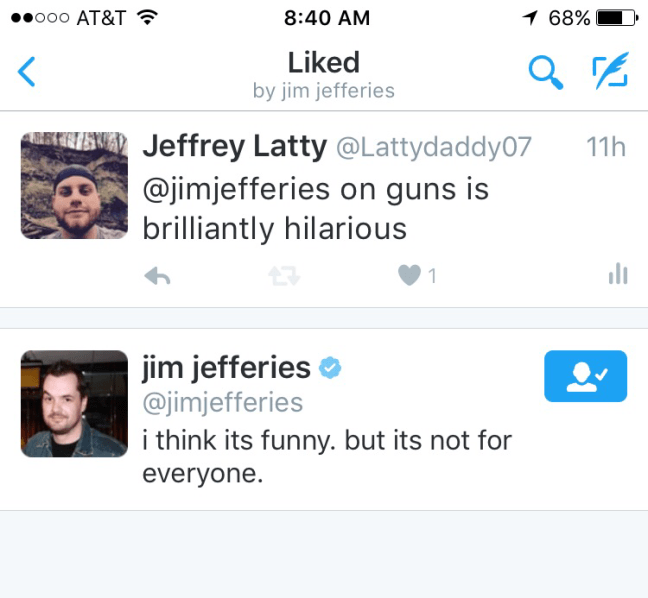Tap the Wi-Fi status icon

tap(148, 17)
